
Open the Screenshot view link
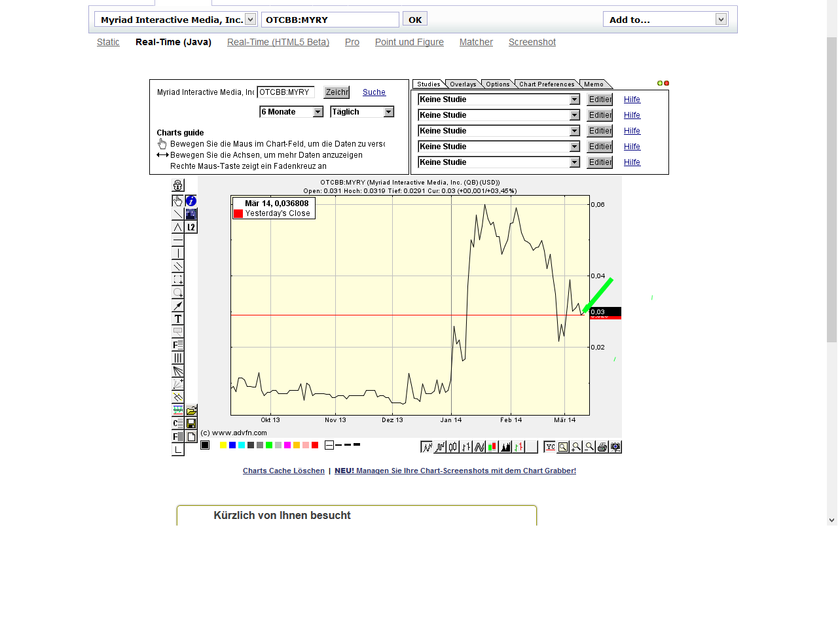pyautogui.click(x=532, y=42)
